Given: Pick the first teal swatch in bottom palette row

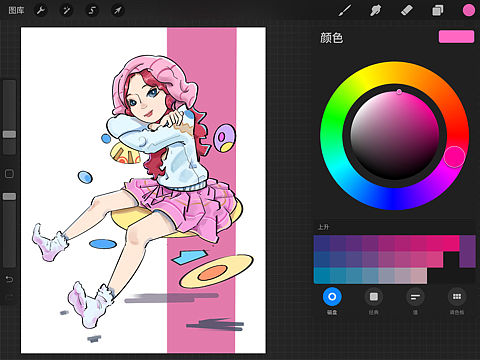Looking at the screenshot, I should (x=322, y=276).
